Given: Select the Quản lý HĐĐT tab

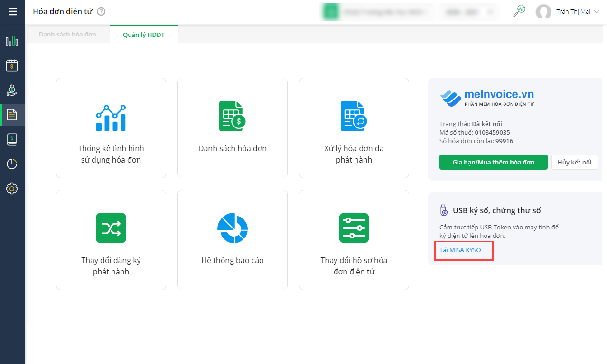Looking at the screenshot, I should click(x=143, y=35).
